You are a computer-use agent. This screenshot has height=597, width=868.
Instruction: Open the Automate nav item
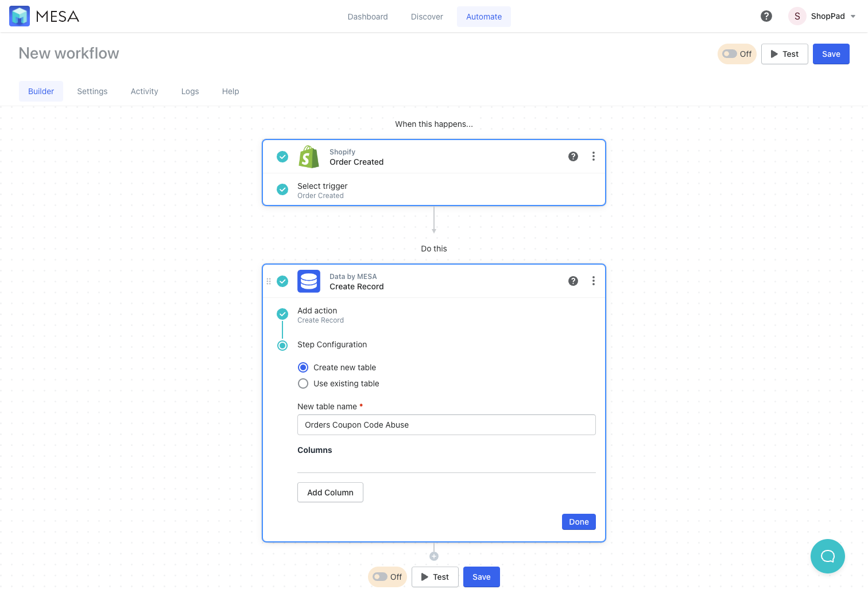[x=484, y=17]
